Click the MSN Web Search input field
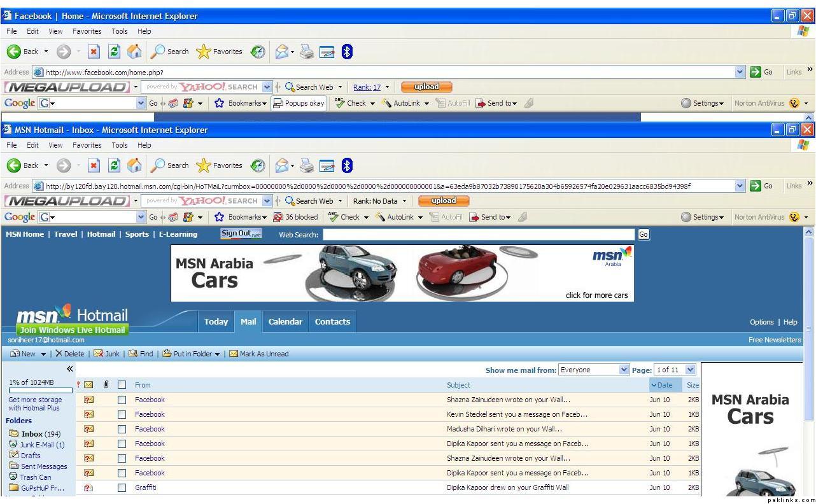The image size is (816, 504). (478, 235)
